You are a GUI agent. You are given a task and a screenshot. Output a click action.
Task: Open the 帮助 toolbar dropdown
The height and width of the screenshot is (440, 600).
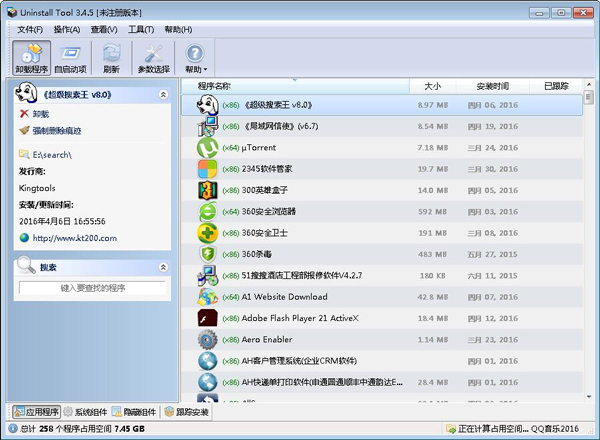point(195,58)
